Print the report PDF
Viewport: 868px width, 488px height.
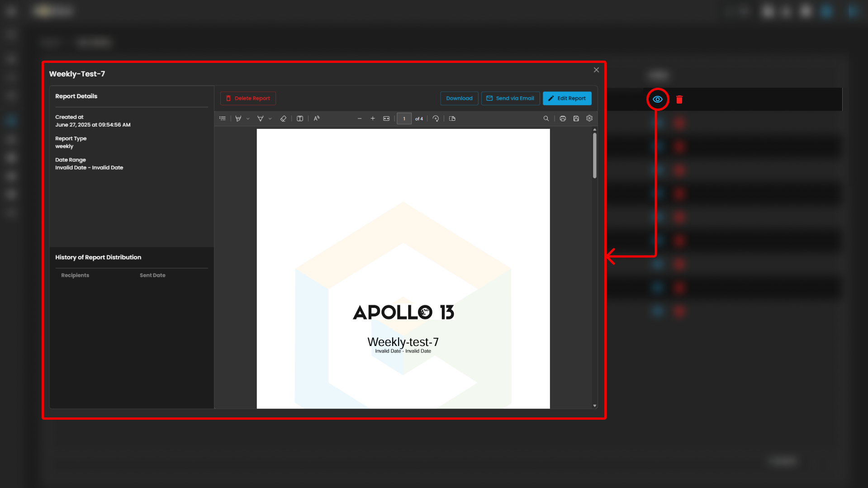tap(563, 118)
